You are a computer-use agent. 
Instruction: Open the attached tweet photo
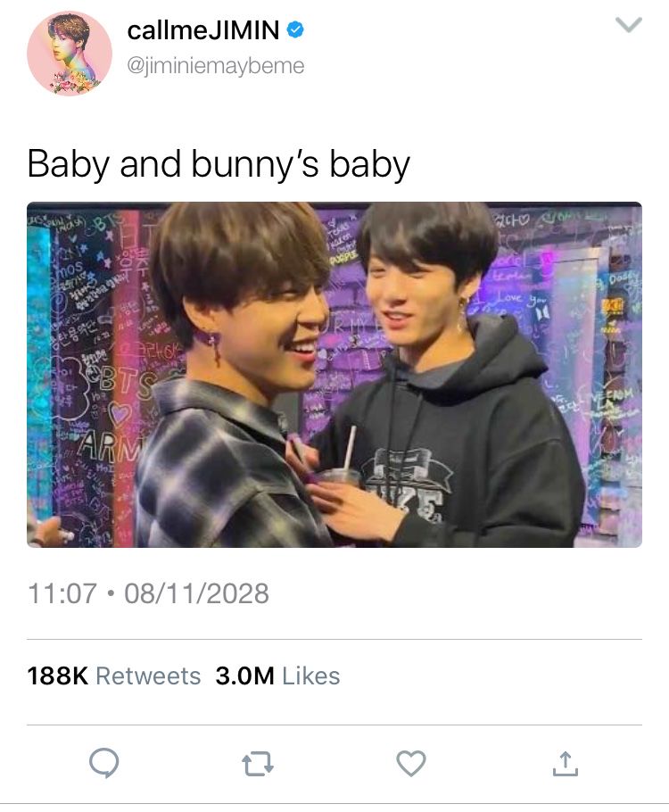[334, 375]
